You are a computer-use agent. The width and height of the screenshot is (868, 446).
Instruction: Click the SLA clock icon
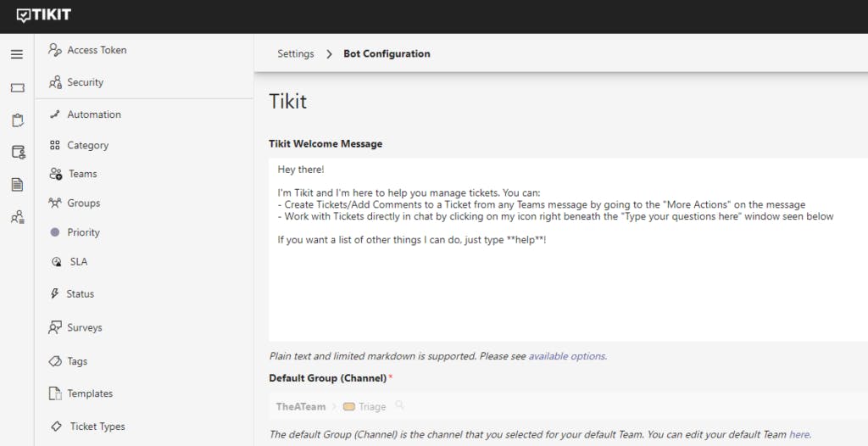(56, 262)
